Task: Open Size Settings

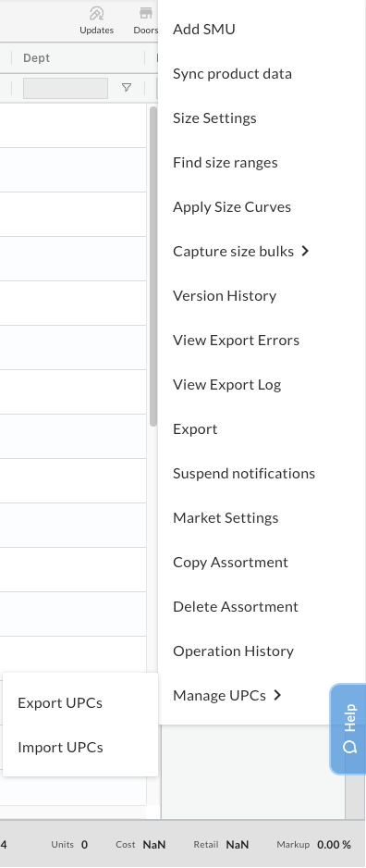Action: click(214, 118)
